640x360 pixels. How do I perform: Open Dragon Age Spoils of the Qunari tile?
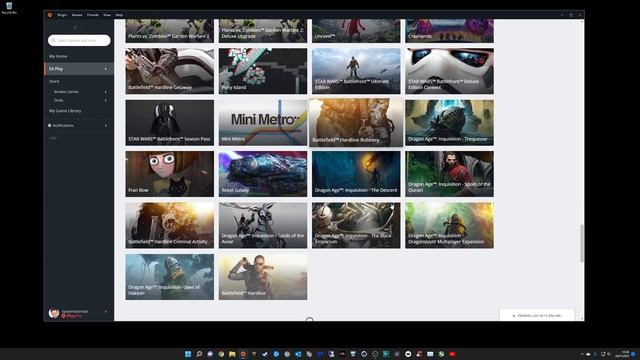[449, 174]
